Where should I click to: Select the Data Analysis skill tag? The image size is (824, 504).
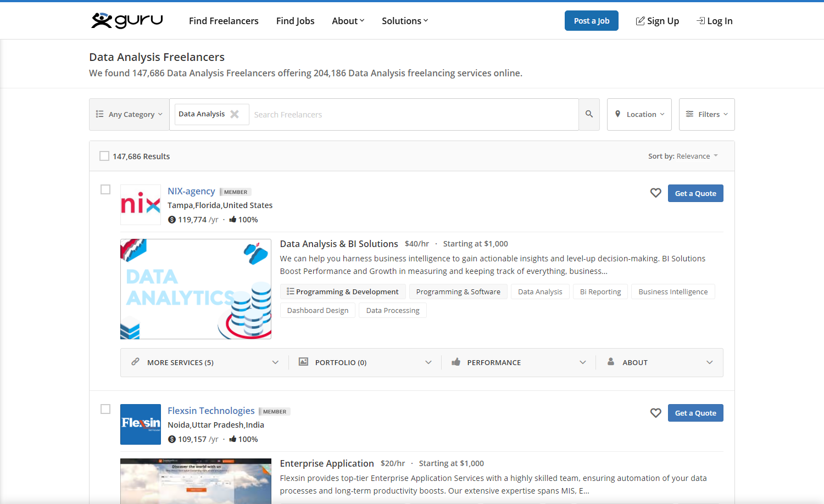point(540,292)
